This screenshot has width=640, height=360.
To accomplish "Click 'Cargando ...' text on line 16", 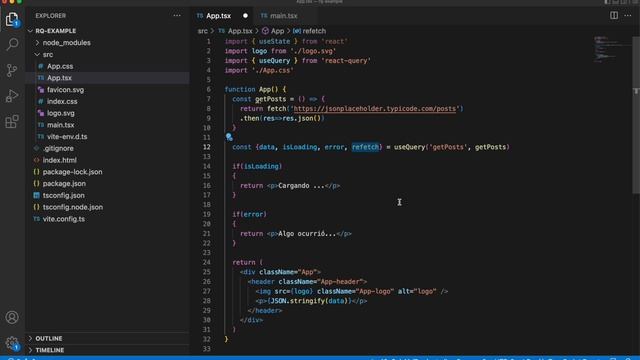I will (301, 186).
